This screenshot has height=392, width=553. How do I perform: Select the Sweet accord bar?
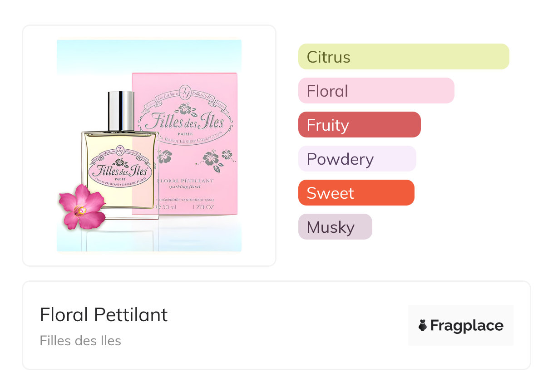(356, 193)
